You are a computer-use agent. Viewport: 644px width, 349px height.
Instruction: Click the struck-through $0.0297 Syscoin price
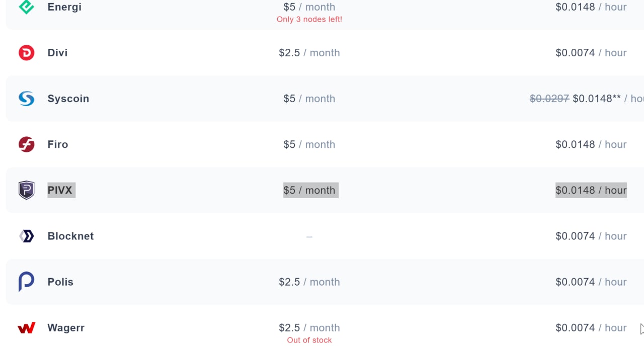coord(549,99)
